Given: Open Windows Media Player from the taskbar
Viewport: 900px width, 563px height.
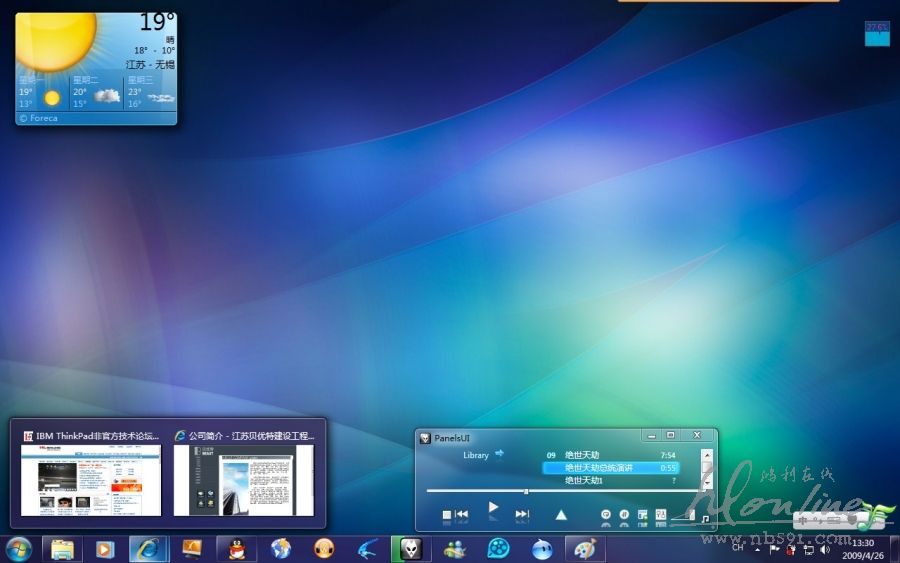Looking at the screenshot, I should pos(104,548).
